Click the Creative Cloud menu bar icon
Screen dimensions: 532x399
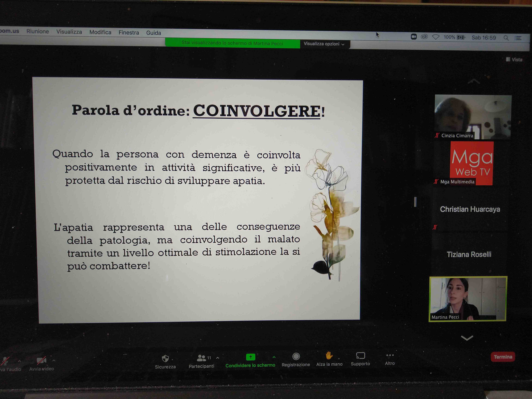point(424,37)
